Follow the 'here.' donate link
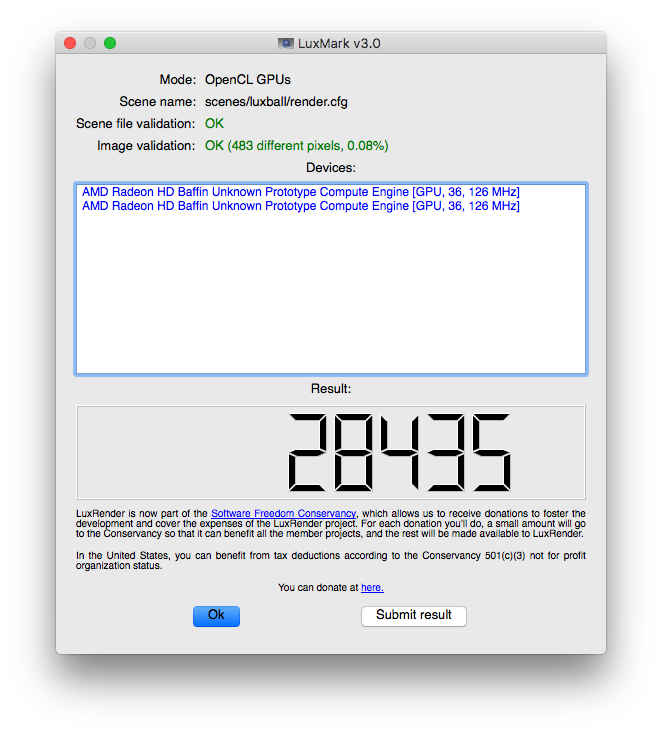 [372, 587]
